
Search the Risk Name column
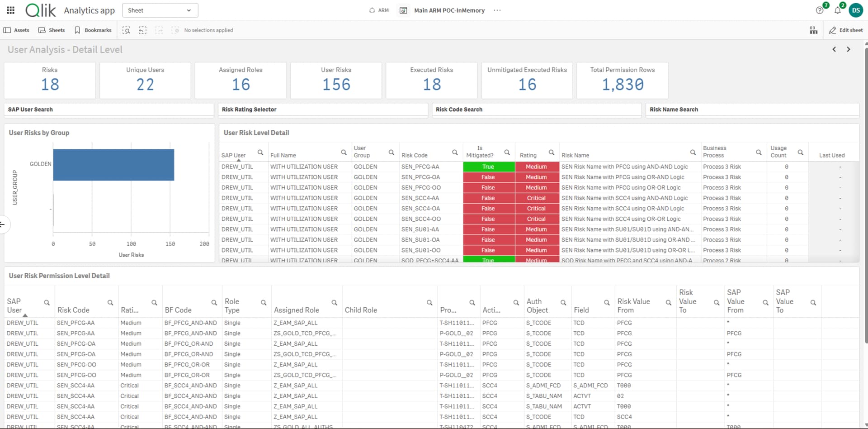(693, 153)
